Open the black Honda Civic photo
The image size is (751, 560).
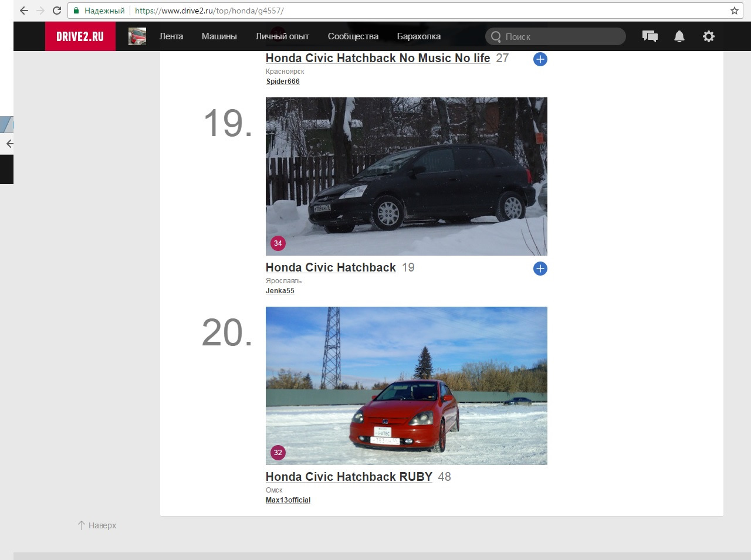(x=407, y=177)
